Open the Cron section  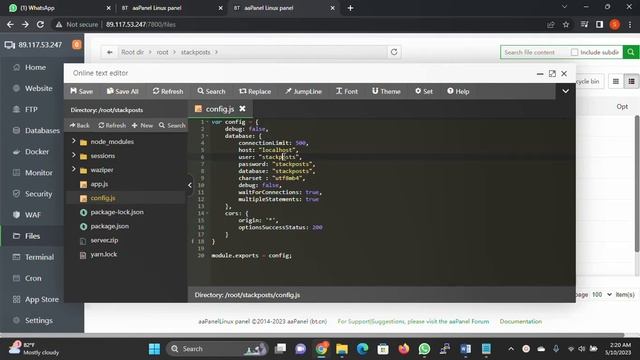(32, 278)
